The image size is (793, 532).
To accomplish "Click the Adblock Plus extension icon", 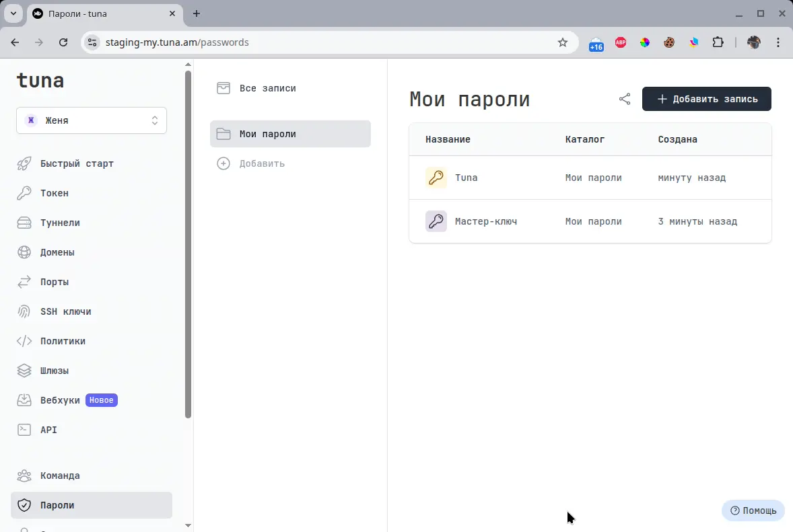I will [620, 42].
